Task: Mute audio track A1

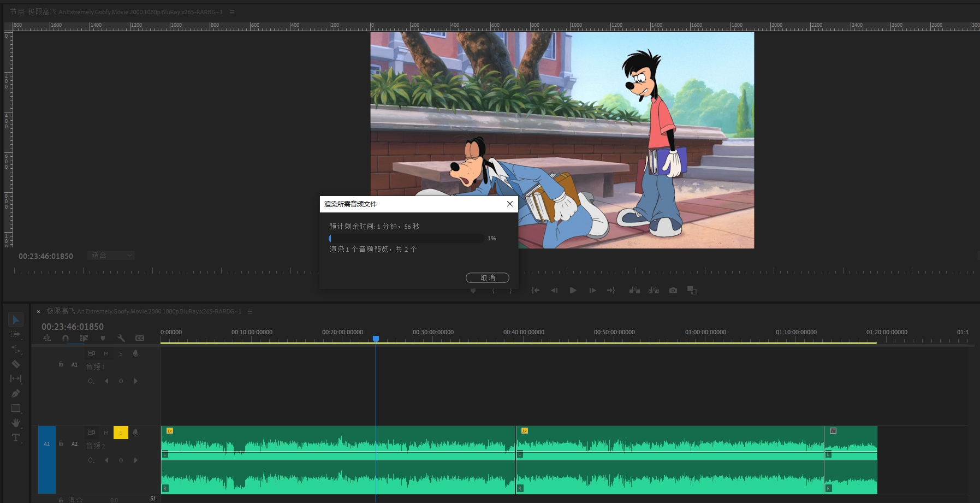Action: pyautogui.click(x=106, y=353)
